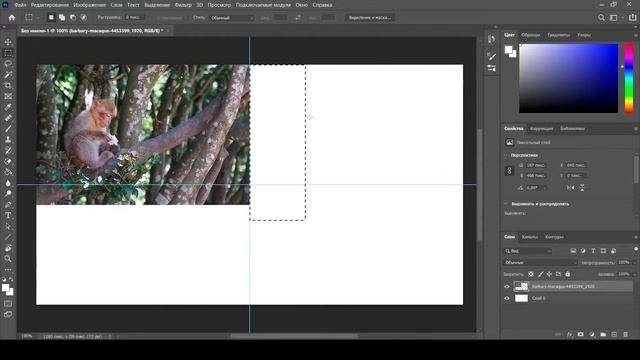Enable New Selection mode

point(51,18)
